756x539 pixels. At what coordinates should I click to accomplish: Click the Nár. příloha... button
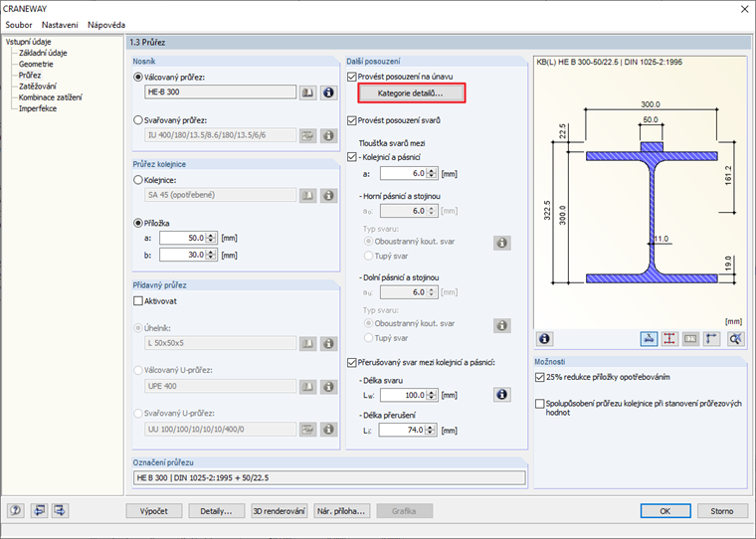[342, 511]
